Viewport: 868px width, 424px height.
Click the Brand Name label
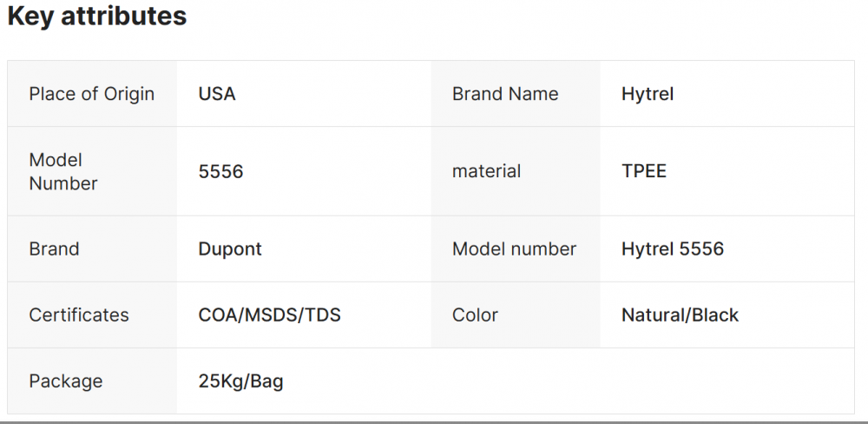[x=505, y=94]
